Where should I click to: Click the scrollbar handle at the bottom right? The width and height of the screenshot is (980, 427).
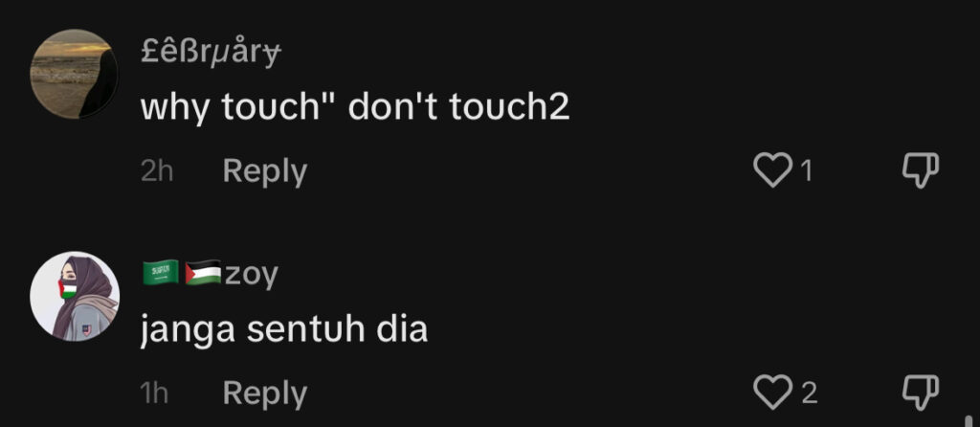969,418
